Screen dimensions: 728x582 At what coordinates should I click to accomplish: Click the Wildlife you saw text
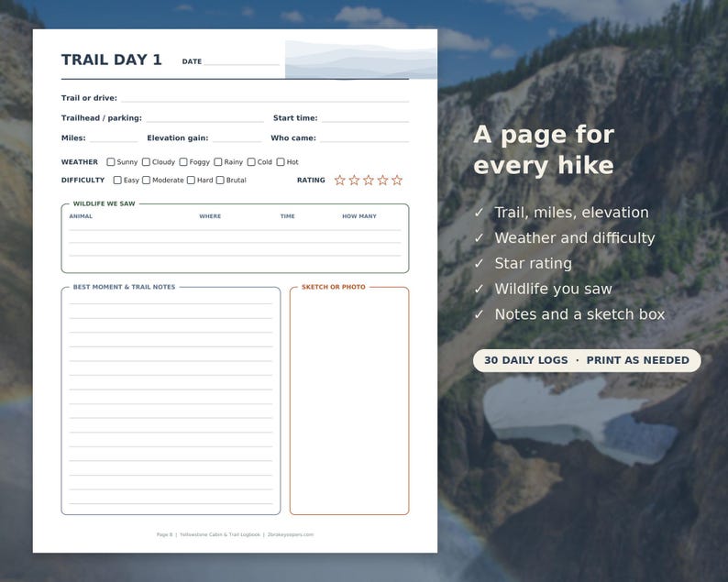554,289
